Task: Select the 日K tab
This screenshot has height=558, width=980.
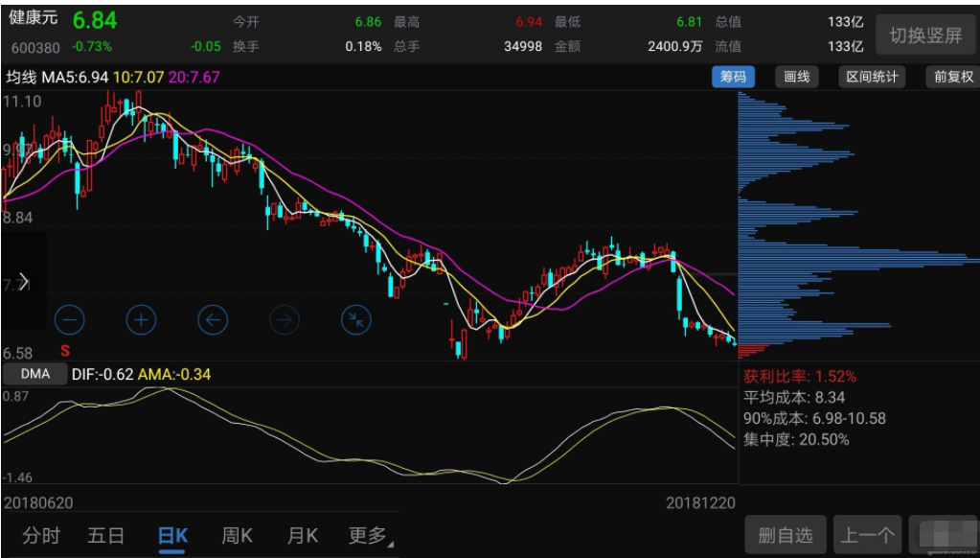Action: pos(172,536)
